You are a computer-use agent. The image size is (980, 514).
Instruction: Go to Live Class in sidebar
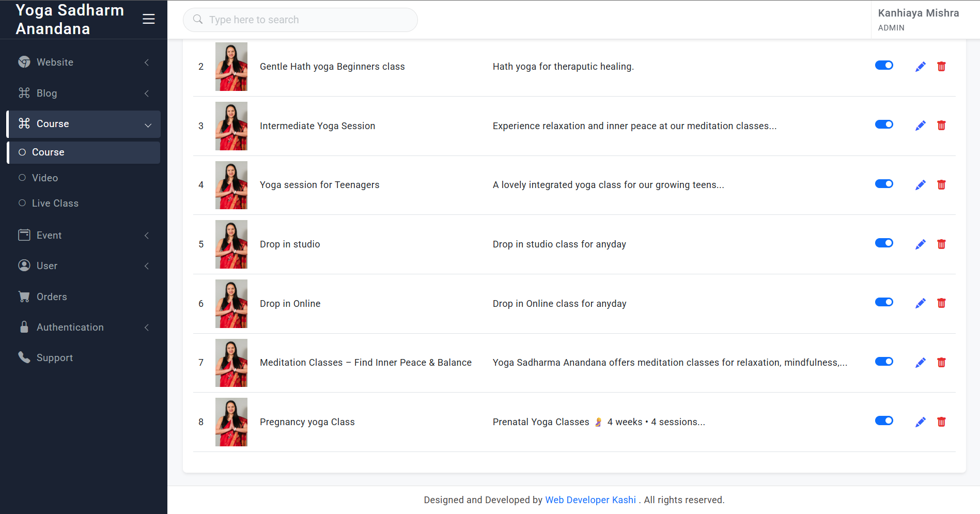[55, 203]
